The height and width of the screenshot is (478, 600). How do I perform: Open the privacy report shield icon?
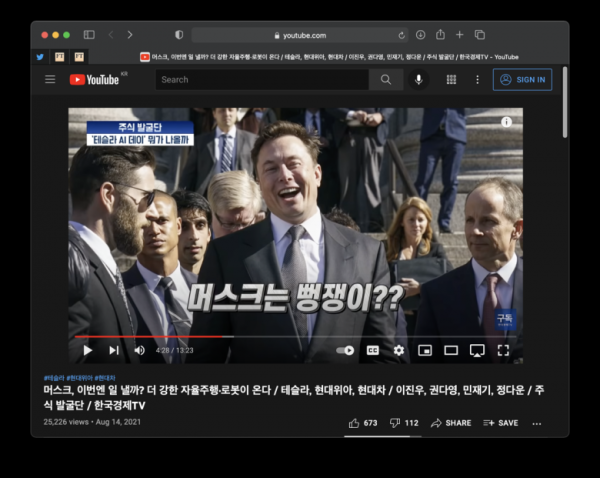pos(179,35)
